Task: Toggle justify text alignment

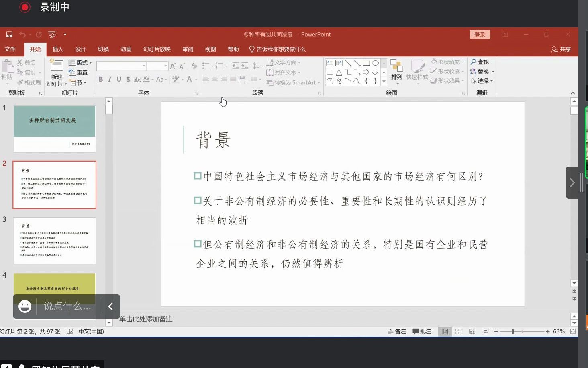Action: point(233,79)
